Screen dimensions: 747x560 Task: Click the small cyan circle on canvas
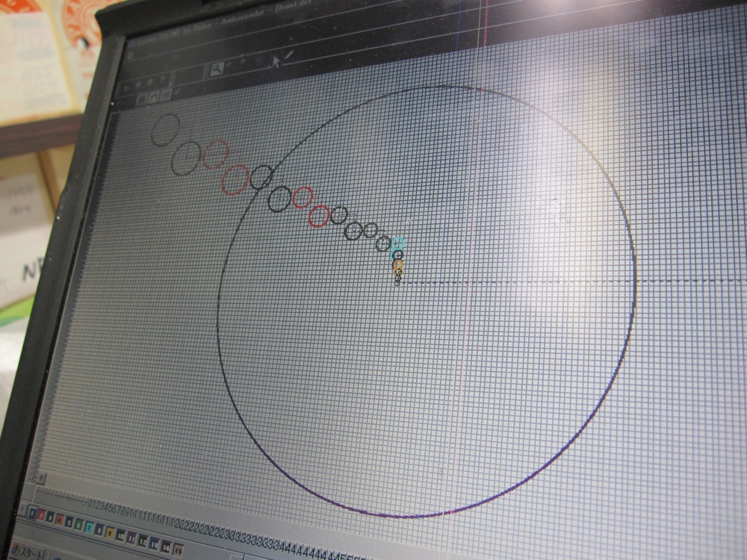pyautogui.click(x=399, y=242)
